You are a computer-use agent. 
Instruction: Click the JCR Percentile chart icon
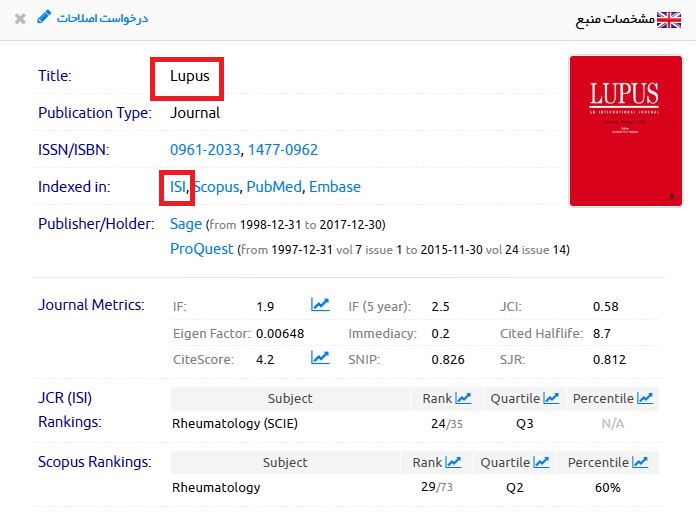[645, 398]
